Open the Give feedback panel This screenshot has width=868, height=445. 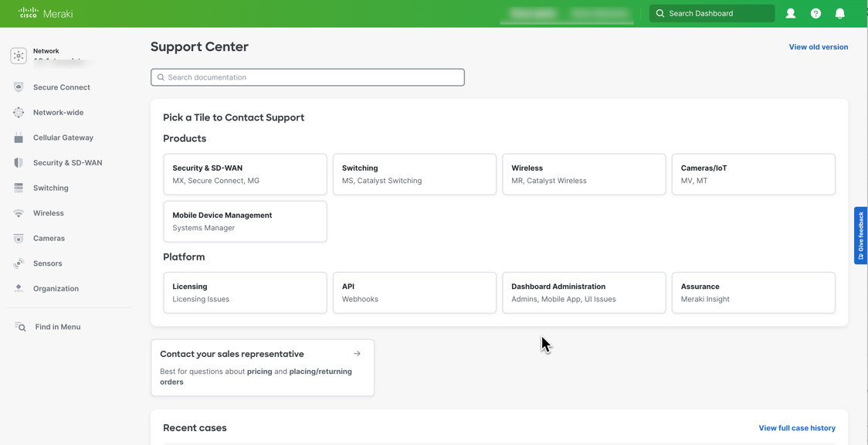pyautogui.click(x=860, y=236)
